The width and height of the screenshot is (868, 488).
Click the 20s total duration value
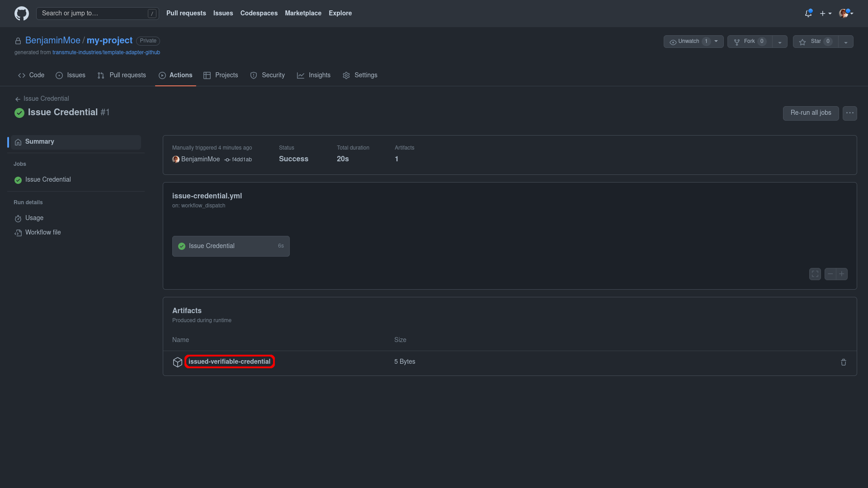point(343,159)
